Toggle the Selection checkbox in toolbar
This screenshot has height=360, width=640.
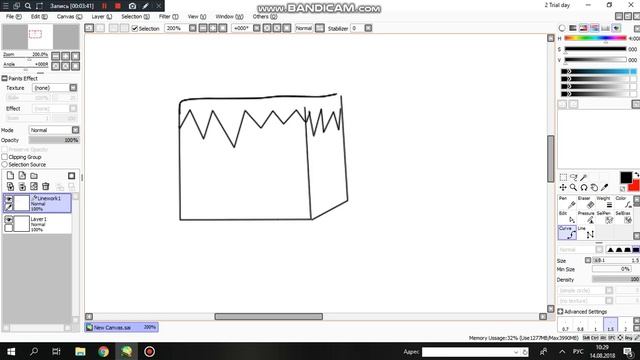click(x=135, y=29)
